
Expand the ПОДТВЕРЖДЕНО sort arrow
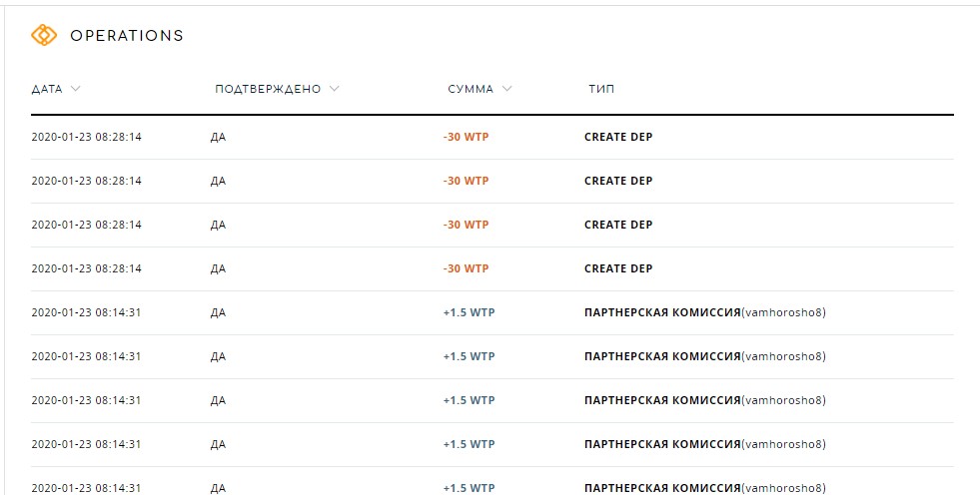[335, 89]
